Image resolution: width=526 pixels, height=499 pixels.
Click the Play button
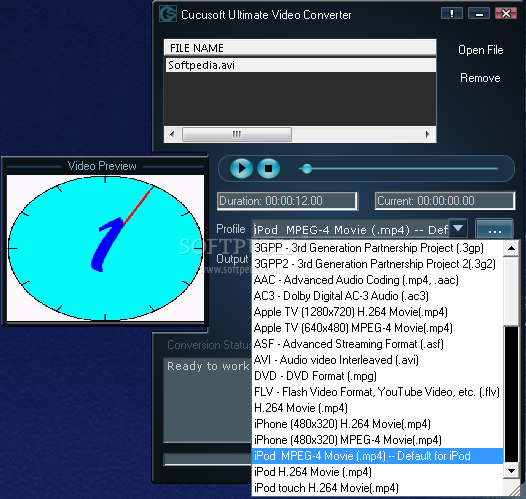[241, 168]
